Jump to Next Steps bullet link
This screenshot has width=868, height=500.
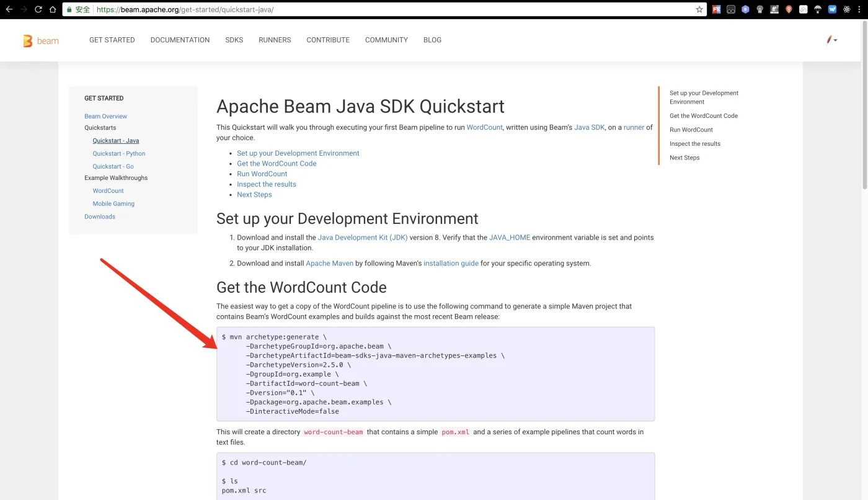pos(254,195)
